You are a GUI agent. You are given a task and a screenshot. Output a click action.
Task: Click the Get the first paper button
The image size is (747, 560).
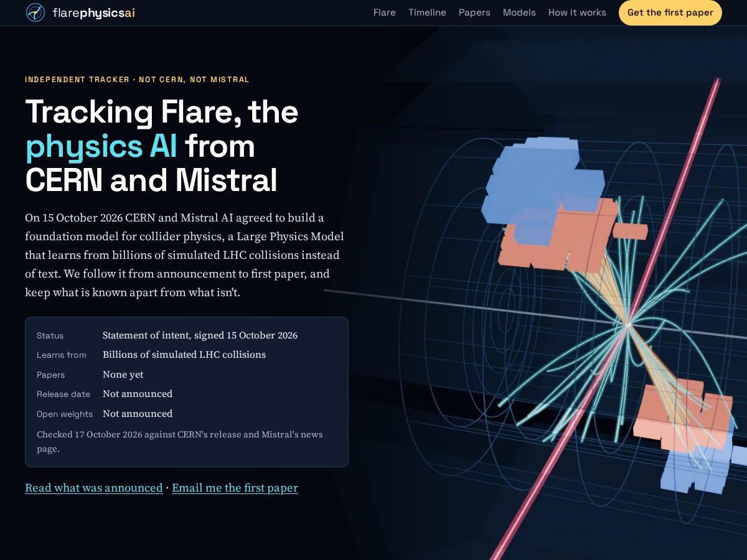point(670,12)
